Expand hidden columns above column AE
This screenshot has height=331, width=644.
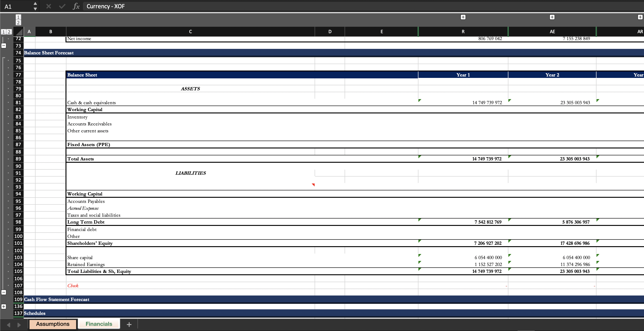552,17
